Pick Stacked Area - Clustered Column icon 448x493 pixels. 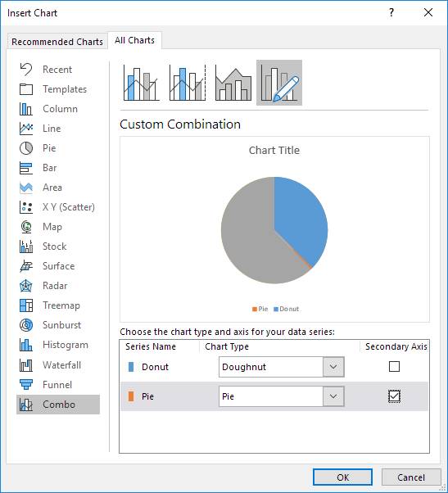pyautogui.click(x=233, y=83)
